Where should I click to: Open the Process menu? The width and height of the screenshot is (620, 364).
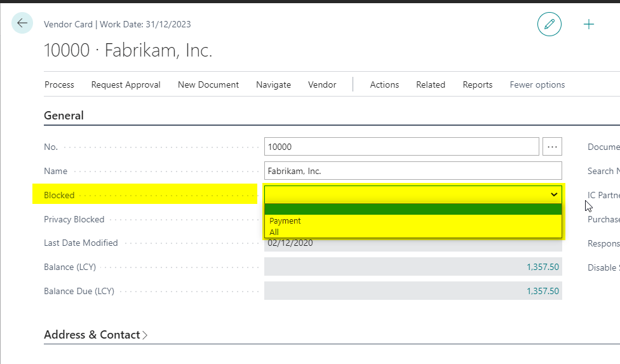[x=59, y=84]
